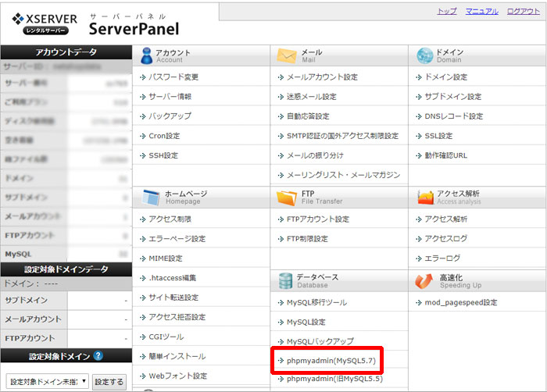The height and width of the screenshot is (392, 547).
Task: Open the マニュアル link
Action: point(482,11)
